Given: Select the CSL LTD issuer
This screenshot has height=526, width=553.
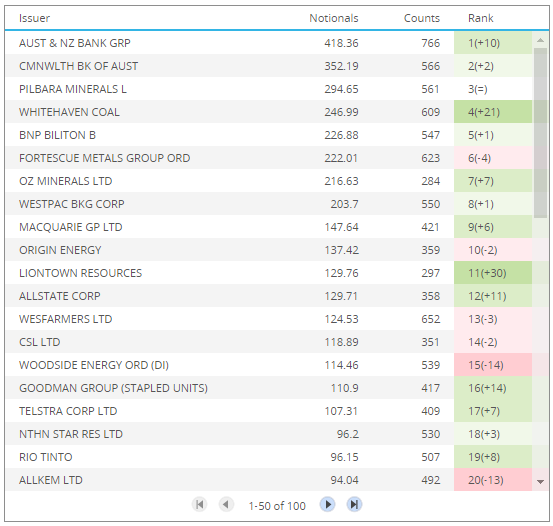Looking at the screenshot, I should 40,342.
